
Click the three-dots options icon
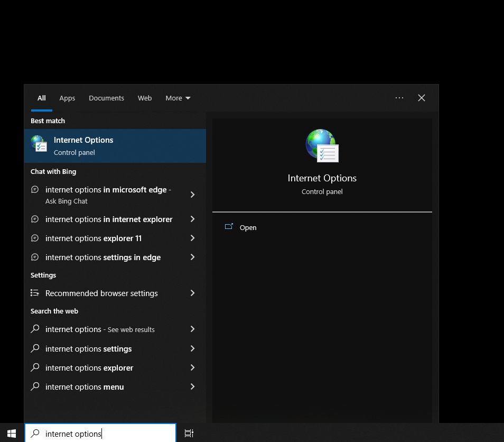(x=399, y=98)
